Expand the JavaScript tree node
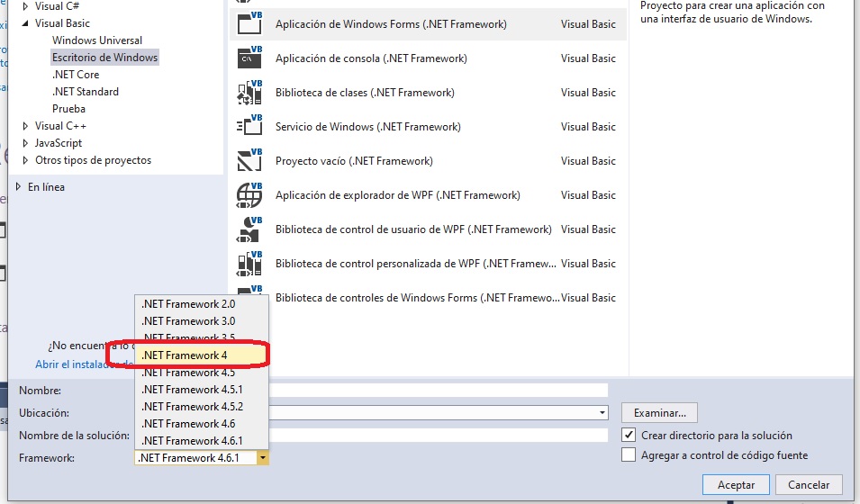This screenshot has height=504, width=860. 25,143
